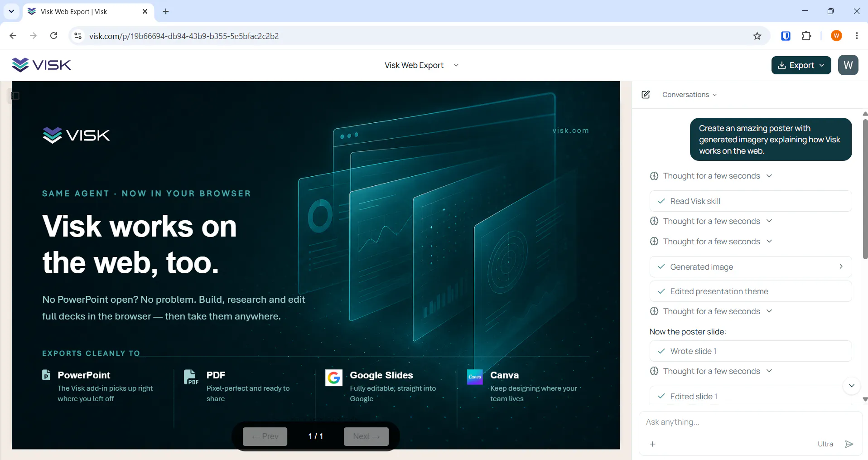Viewport: 868px width, 460px height.
Task: Click the 'SAME AGENT · NOW IN YOUR BROWSER' tagline
Action: pos(147,194)
